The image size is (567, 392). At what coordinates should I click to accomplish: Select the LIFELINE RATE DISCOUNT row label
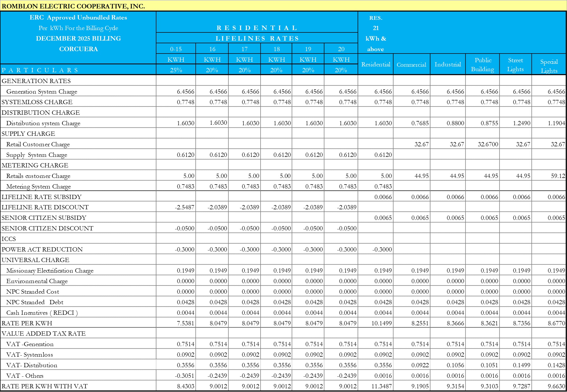coord(45,207)
